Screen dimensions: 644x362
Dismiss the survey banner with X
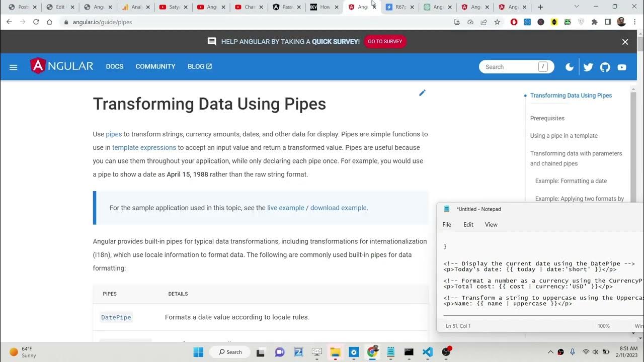click(625, 42)
